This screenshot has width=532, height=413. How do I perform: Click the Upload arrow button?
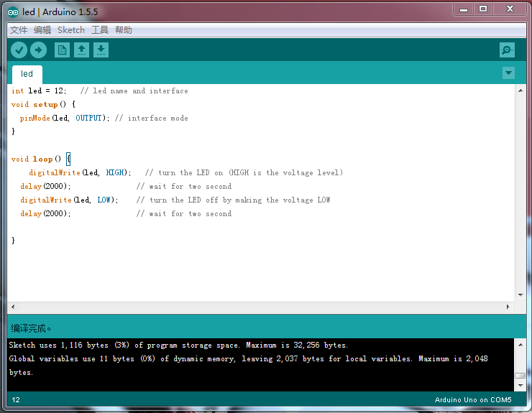[x=38, y=50]
